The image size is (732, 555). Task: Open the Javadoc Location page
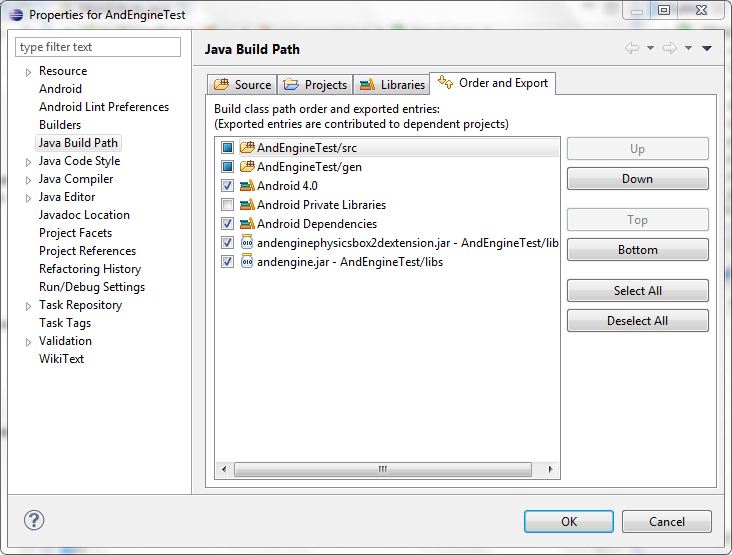[x=84, y=215]
